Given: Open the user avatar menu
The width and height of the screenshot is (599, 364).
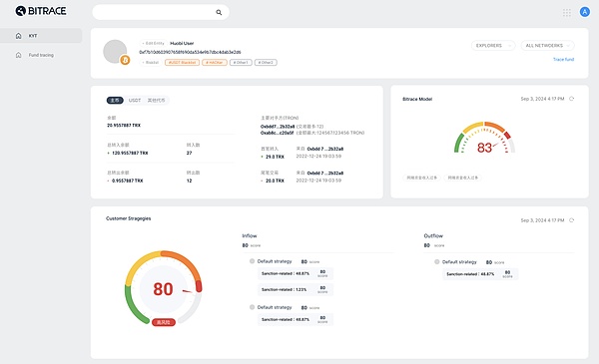Looking at the screenshot, I should coord(584,12).
